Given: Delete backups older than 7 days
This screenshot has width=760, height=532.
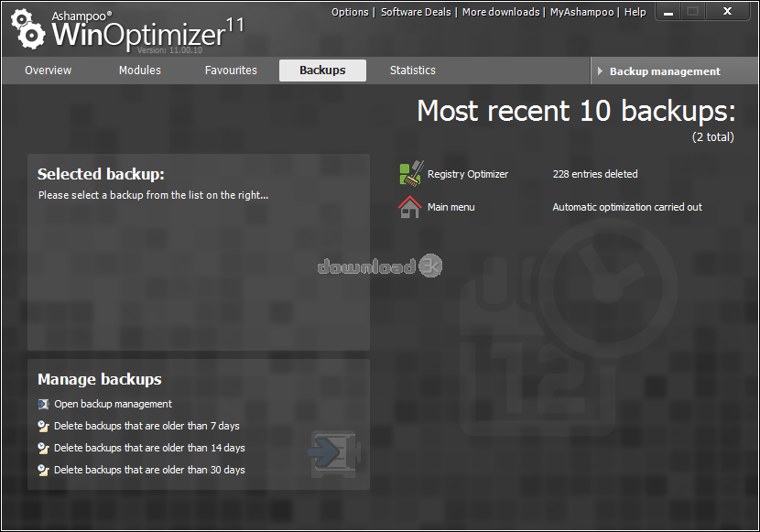Looking at the screenshot, I should [147, 426].
